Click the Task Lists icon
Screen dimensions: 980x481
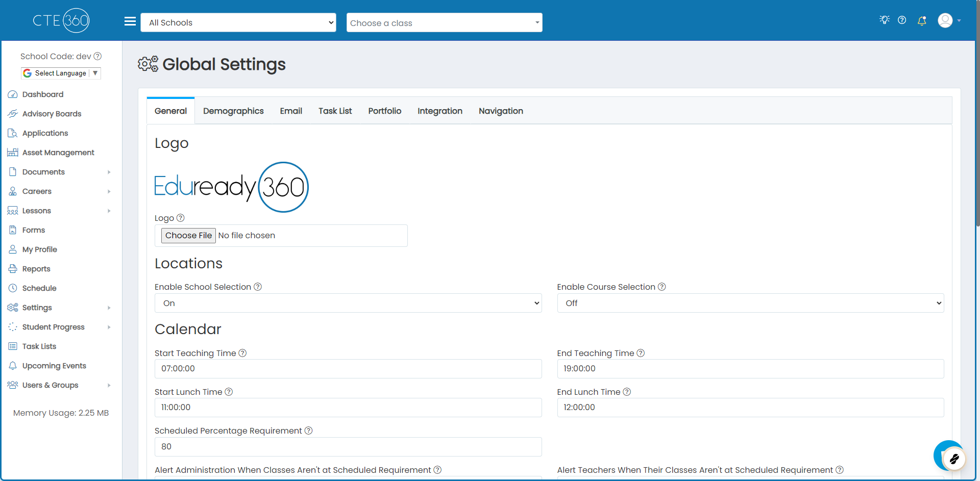coord(13,346)
